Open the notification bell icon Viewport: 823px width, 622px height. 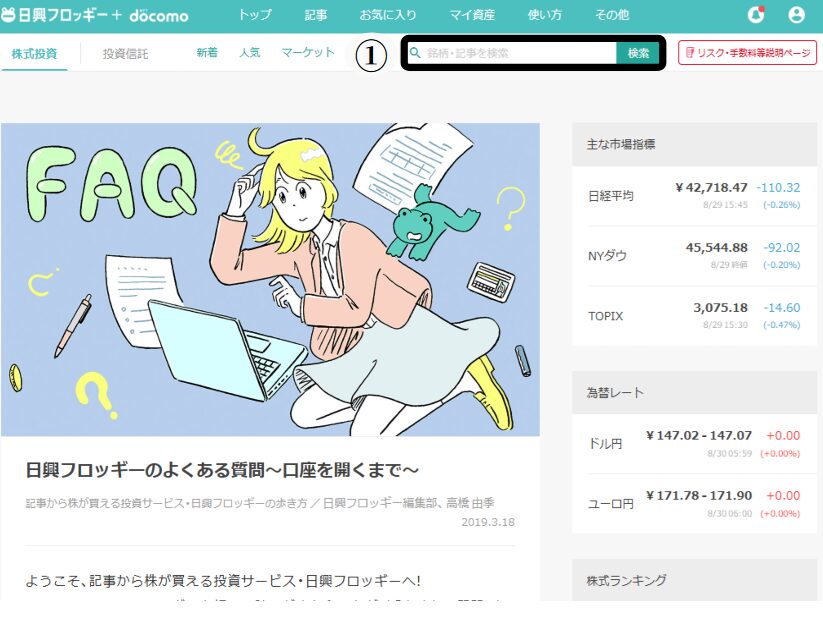pyautogui.click(x=756, y=15)
